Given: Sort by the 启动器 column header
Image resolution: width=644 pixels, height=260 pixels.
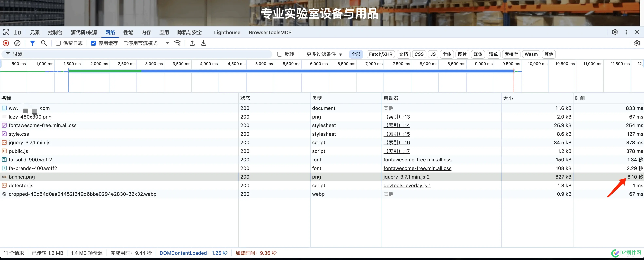Looking at the screenshot, I should coord(441,98).
